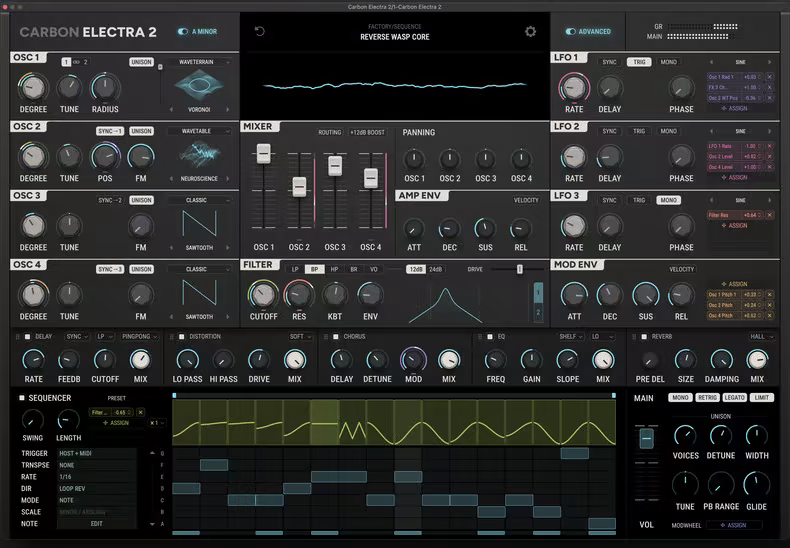Image resolution: width=790 pixels, height=548 pixels.
Task: Click the sequencer NOTE EDIT button
Action: click(97, 524)
